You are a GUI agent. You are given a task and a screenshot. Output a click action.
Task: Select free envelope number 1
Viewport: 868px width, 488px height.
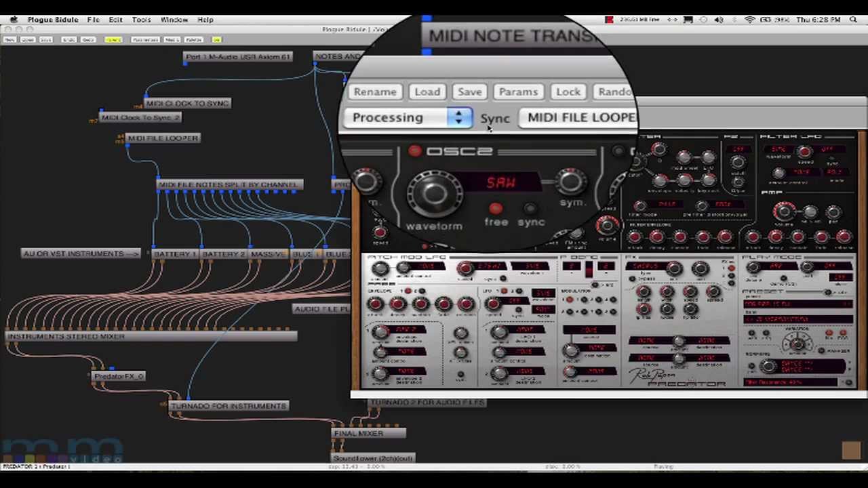pos(408,291)
